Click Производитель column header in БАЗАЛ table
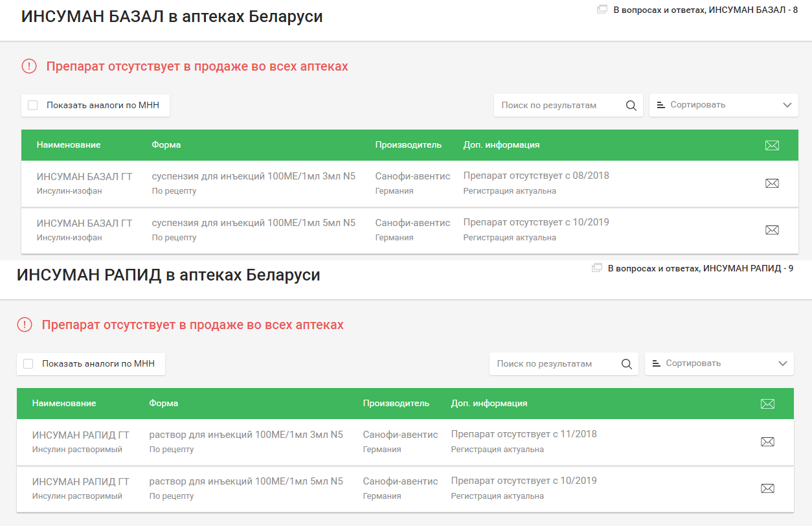This screenshot has width=812, height=526. pyautogui.click(x=409, y=144)
